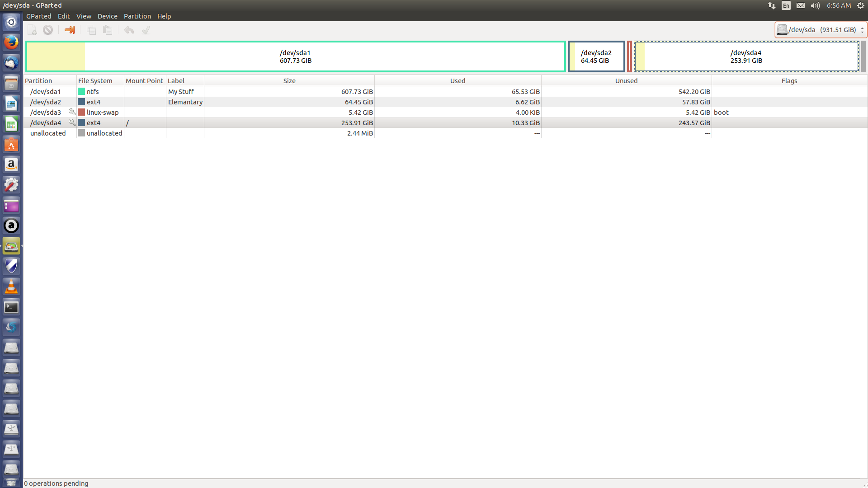Select /dev/sda2 block in the disk map
Image resolution: width=868 pixels, height=488 pixels.
click(x=596, y=56)
